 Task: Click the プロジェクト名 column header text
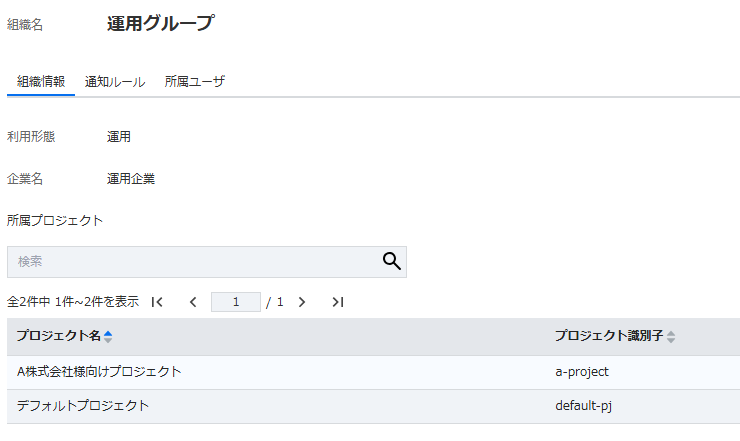pyautogui.click(x=59, y=337)
